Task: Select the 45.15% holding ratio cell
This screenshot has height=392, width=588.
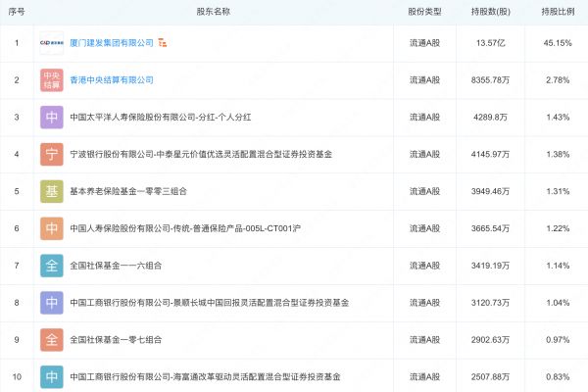Action: [x=556, y=43]
